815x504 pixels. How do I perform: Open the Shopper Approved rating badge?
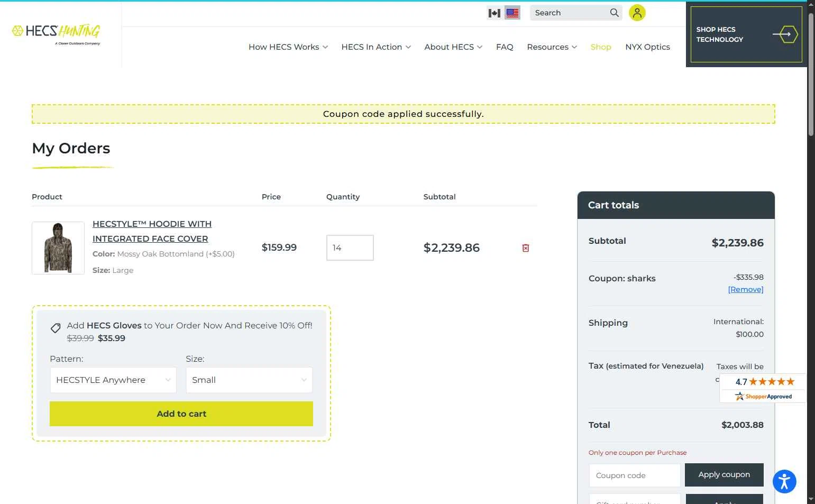pyautogui.click(x=763, y=388)
